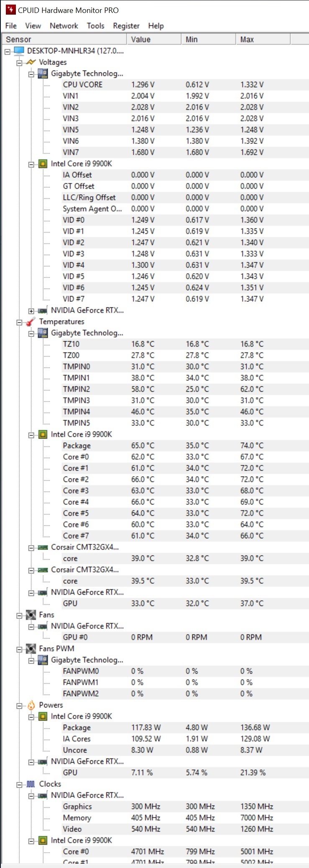309x868 pixels.
Task: Click the Value column header
Action: pyautogui.click(x=154, y=39)
